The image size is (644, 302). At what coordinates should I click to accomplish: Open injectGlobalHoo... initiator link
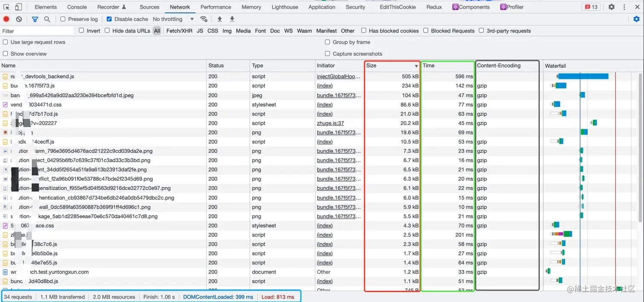click(x=339, y=76)
